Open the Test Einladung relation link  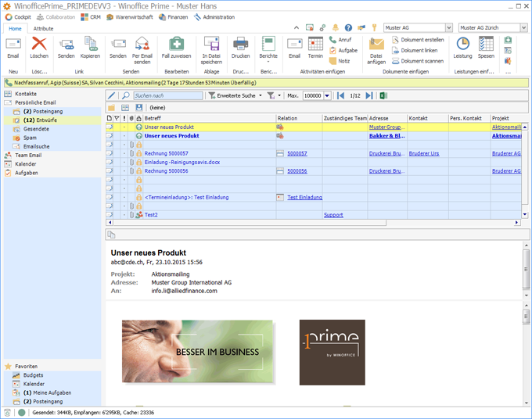[x=304, y=197]
